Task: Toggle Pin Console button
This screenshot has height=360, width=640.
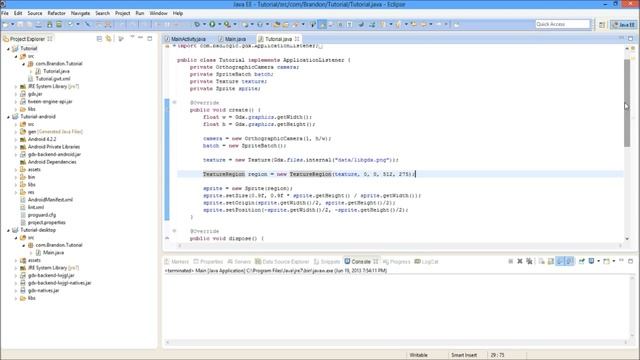Action: [x=582, y=261]
